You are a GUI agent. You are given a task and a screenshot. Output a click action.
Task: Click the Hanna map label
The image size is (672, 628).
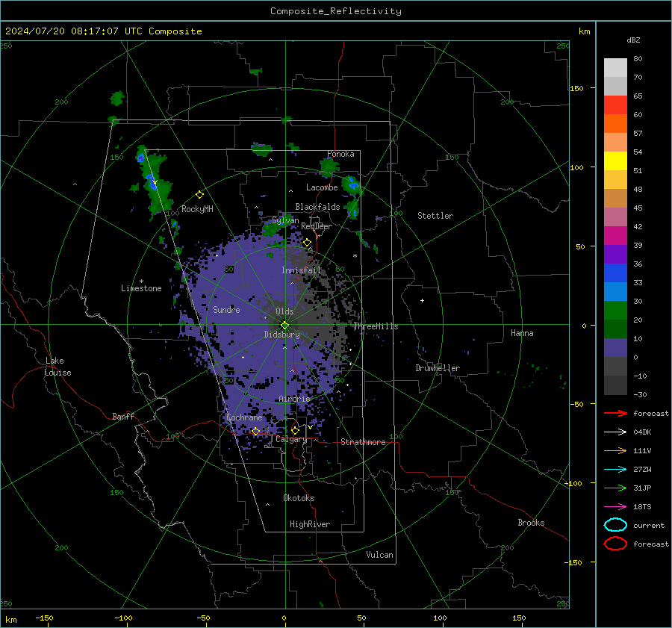[x=522, y=333]
